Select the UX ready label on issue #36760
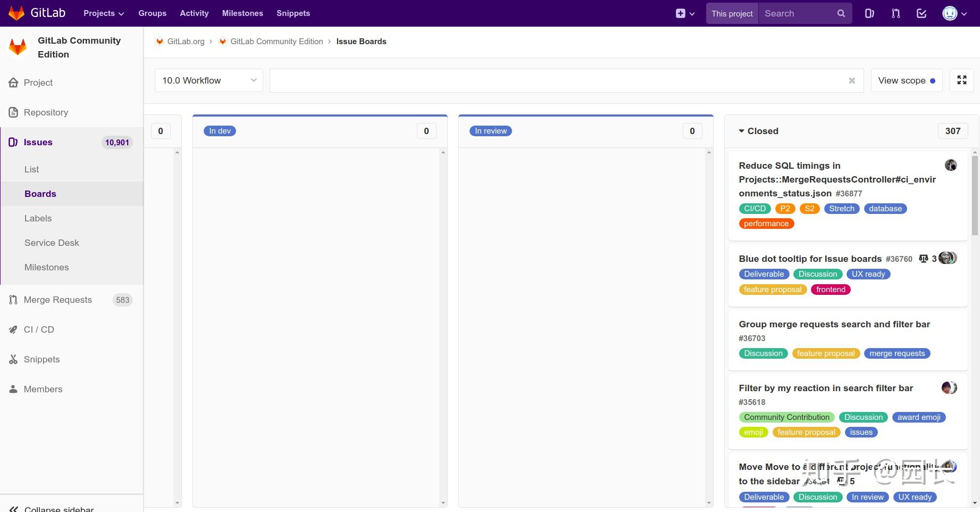Viewport: 980px width, 512px height. click(868, 274)
